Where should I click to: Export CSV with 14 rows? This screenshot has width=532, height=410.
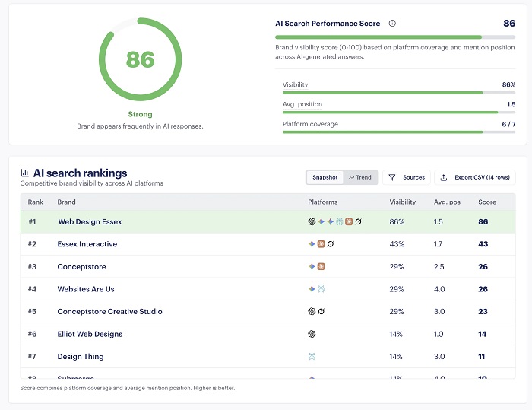click(x=475, y=177)
